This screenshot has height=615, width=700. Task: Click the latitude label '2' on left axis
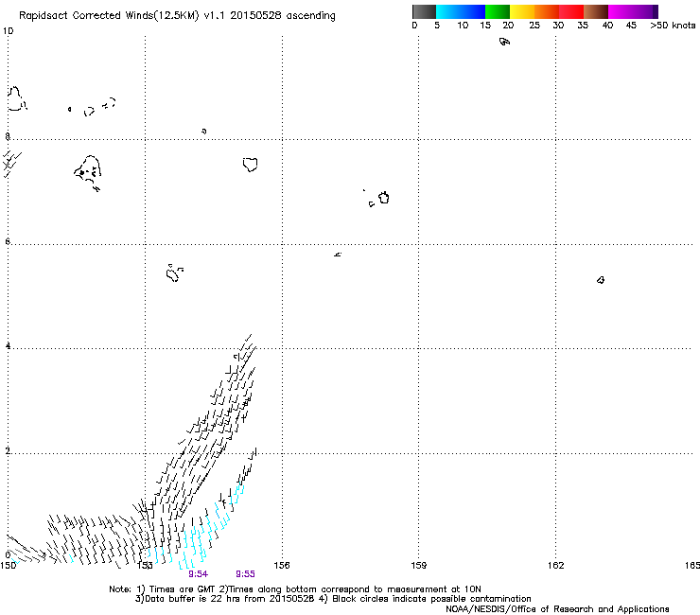click(8, 450)
